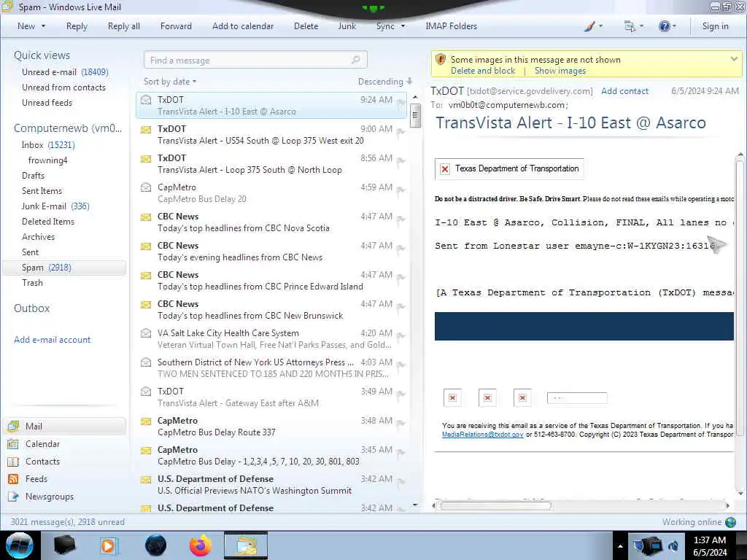
Task: Click the Windows Start button
Action: [20, 545]
